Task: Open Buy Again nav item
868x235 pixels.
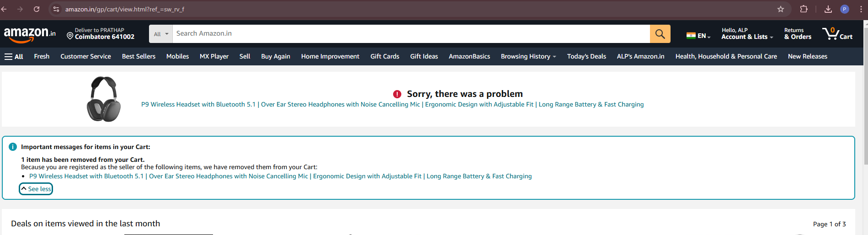Action: click(276, 57)
